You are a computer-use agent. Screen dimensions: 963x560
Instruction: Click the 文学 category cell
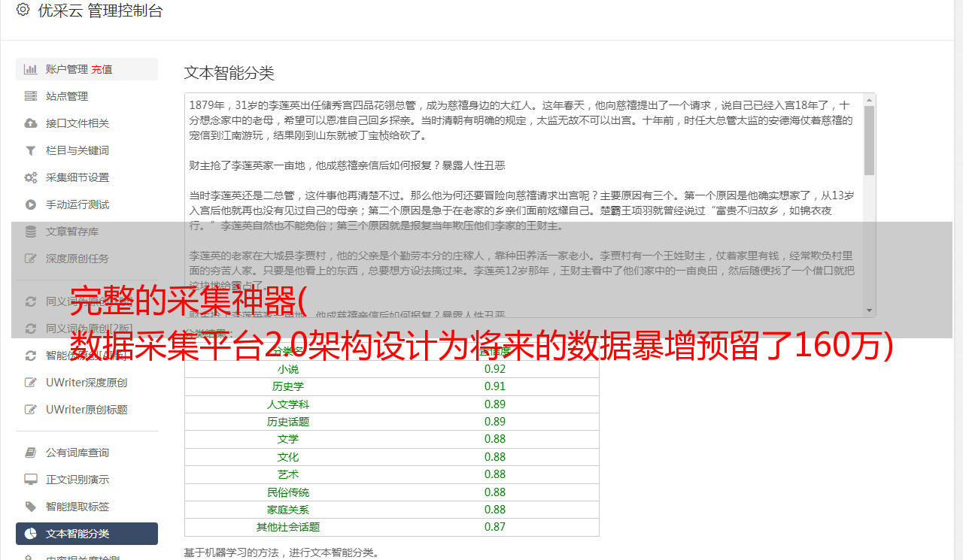click(x=287, y=439)
